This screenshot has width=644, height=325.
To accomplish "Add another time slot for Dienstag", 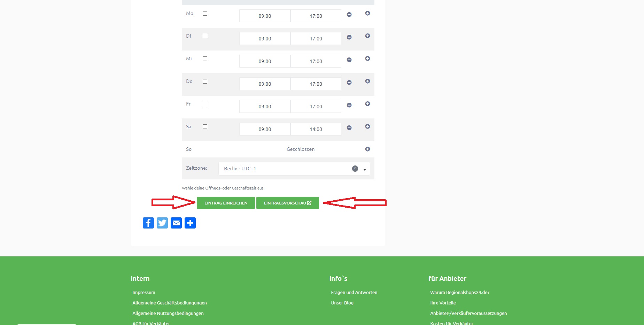I will click(367, 36).
